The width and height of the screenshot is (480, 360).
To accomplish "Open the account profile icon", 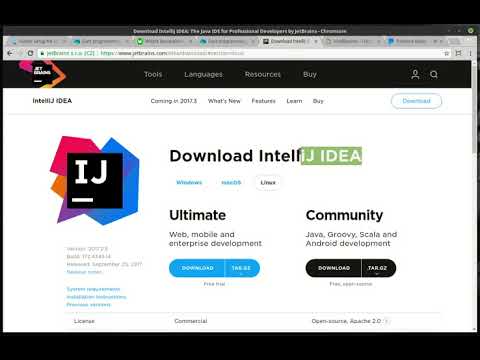I will [415, 74].
